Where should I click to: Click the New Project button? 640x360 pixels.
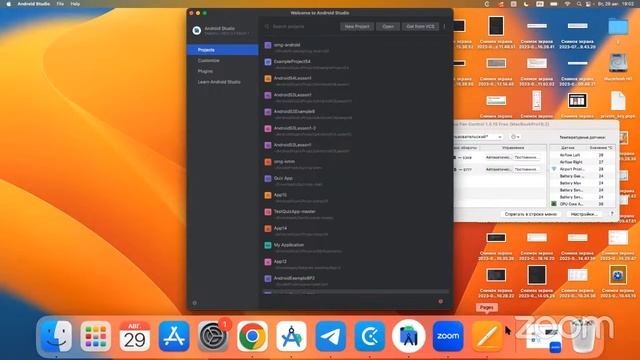click(357, 27)
